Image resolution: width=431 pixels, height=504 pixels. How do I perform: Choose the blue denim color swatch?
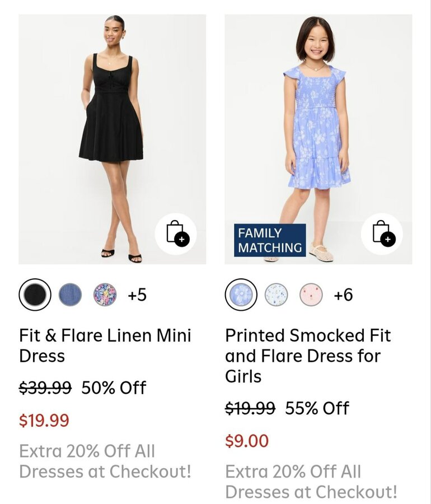click(70, 295)
